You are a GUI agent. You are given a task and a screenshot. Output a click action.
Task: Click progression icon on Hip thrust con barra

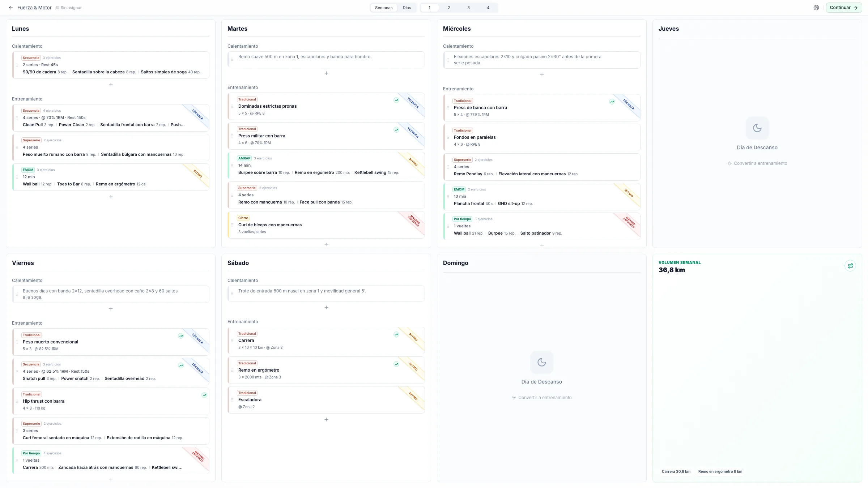coord(204,395)
